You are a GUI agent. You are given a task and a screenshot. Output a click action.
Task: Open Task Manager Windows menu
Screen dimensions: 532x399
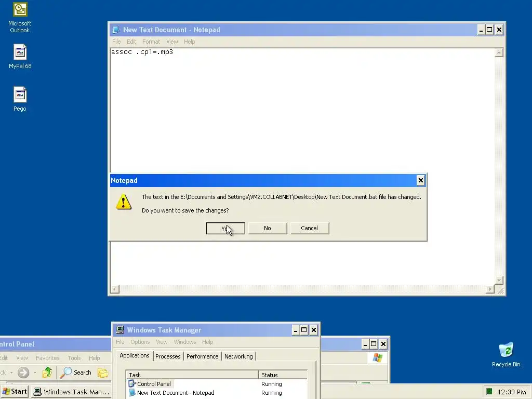click(185, 342)
